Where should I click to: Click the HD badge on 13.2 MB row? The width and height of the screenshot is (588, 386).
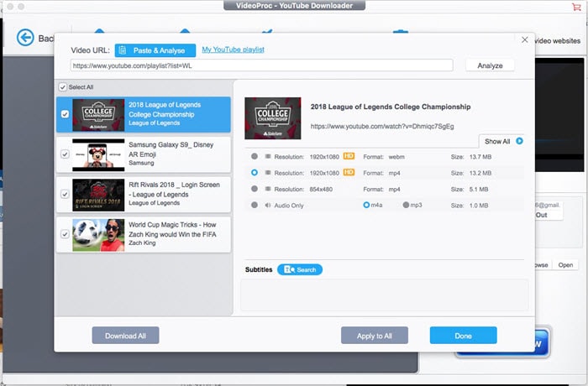coord(349,172)
